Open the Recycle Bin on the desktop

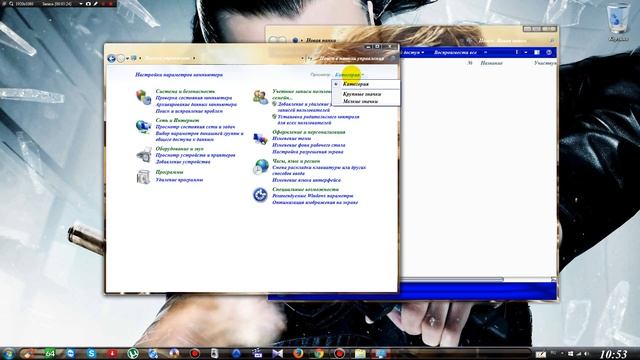coord(618,22)
